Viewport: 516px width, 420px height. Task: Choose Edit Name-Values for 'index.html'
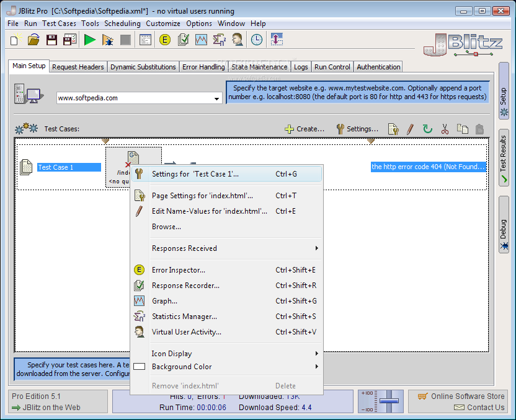pyautogui.click(x=226, y=211)
